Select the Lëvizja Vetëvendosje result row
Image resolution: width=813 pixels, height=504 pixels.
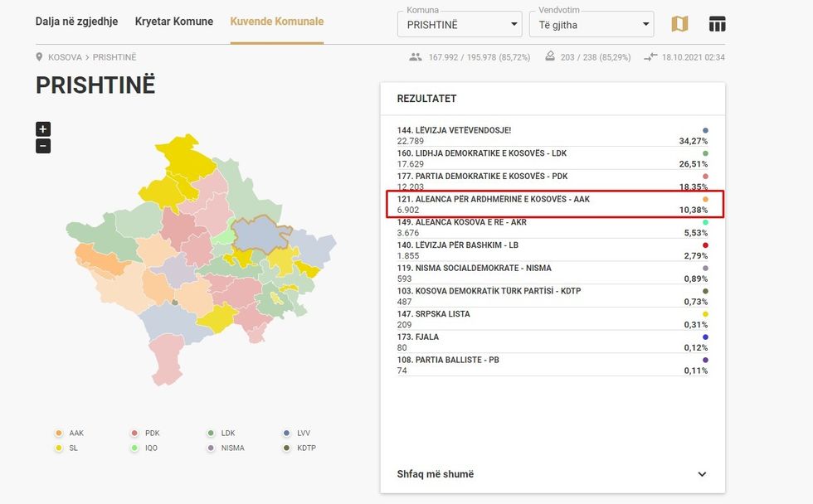tap(552, 136)
